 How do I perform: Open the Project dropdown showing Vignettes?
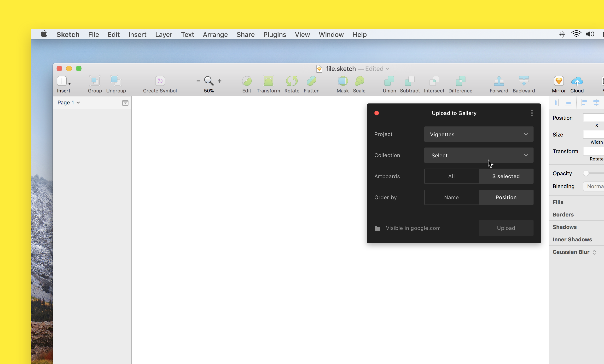coord(478,134)
